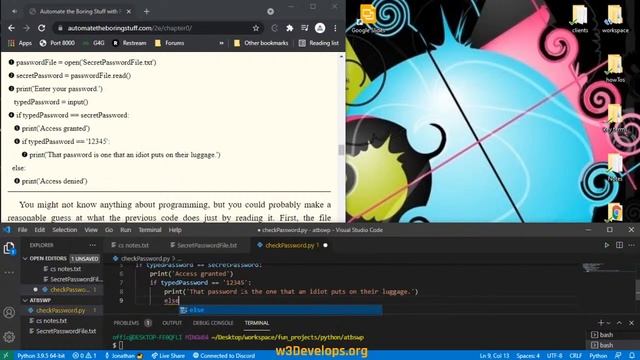
Task: Show hidden bookmarks with the chevron
Action: pyautogui.click(x=222, y=43)
